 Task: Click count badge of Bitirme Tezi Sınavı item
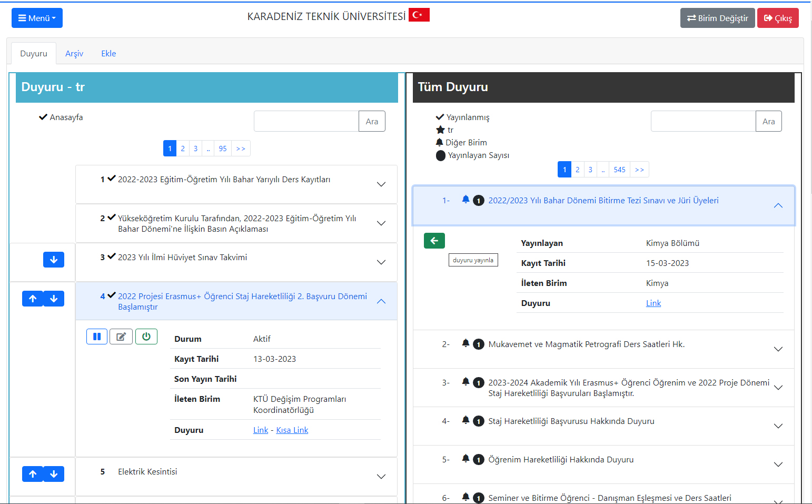point(479,201)
